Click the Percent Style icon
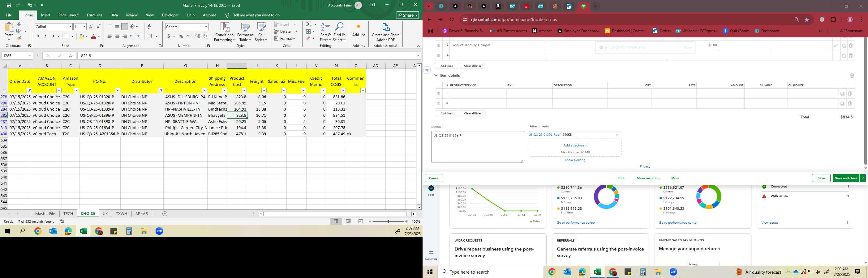The height and width of the screenshot is (278, 868). 181,36
